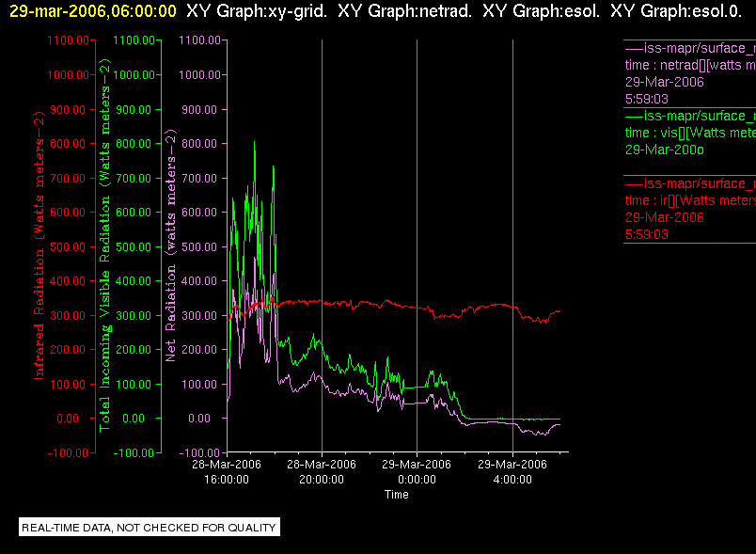Click the red axis value 1100.00
The height and width of the screenshot is (554, 756).
(68, 40)
